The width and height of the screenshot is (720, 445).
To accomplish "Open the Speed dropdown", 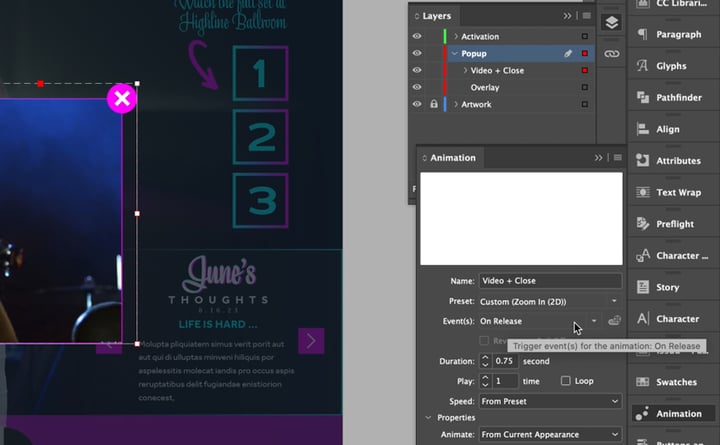I will 551,401.
